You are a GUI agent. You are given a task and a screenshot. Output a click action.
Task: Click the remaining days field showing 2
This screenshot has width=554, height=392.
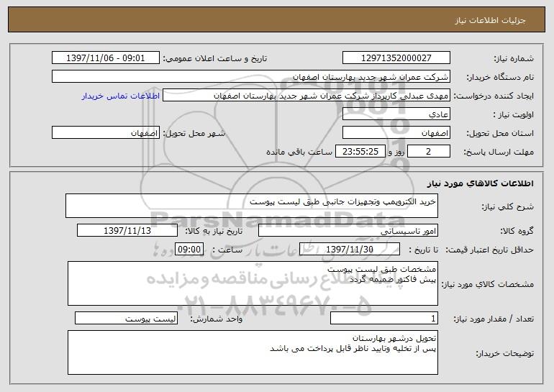point(429,152)
